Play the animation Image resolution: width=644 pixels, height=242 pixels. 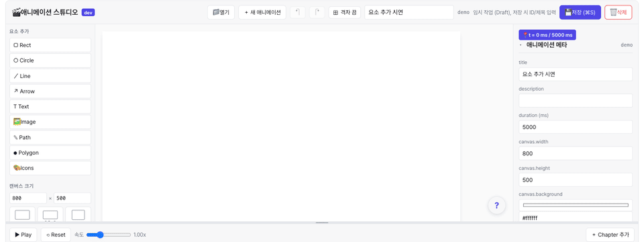[23, 235]
